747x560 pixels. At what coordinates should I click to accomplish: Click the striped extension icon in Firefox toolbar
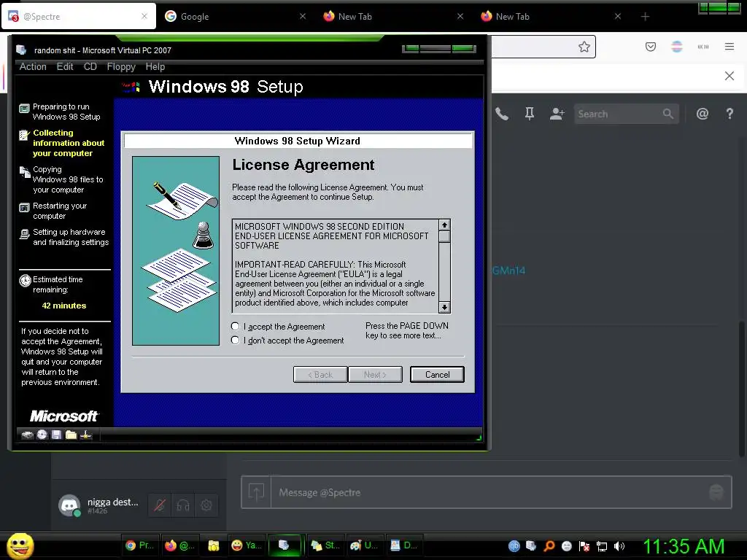[677, 47]
